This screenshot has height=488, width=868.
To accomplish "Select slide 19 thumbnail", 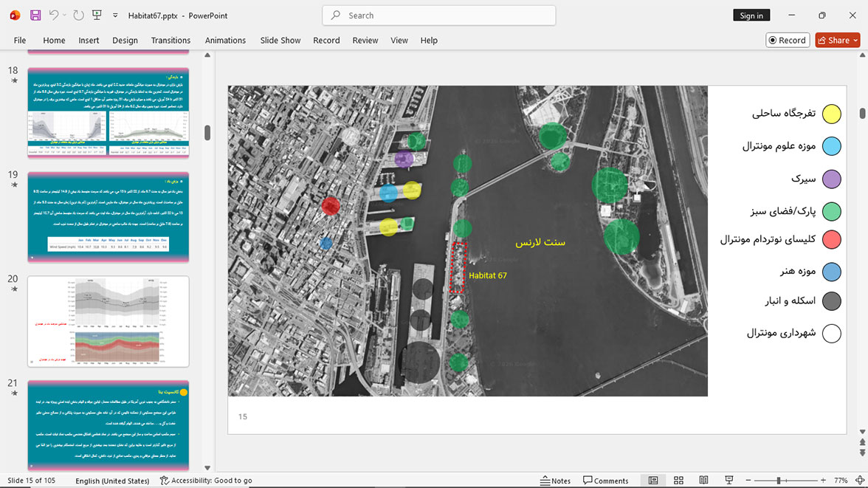I will coord(108,217).
